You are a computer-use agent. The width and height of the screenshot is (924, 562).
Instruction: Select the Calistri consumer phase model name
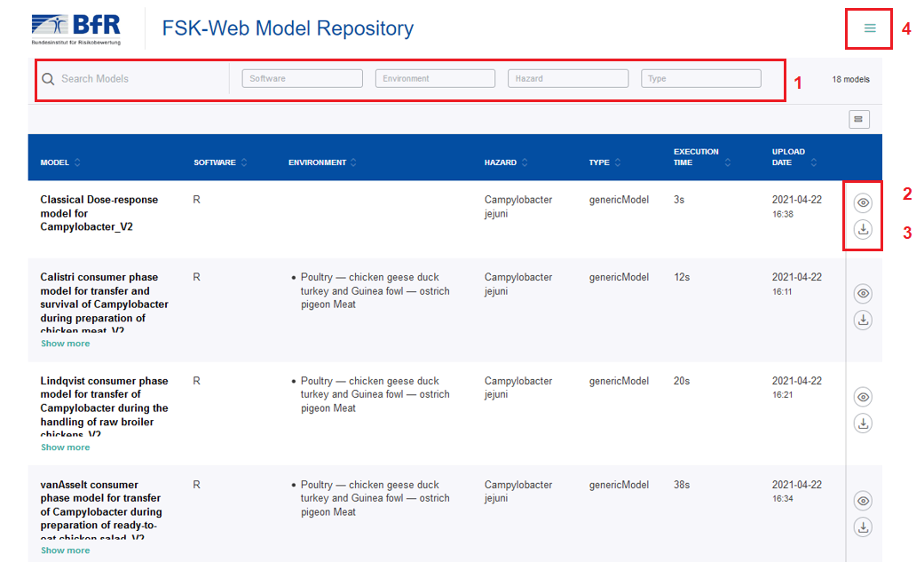pos(105,303)
